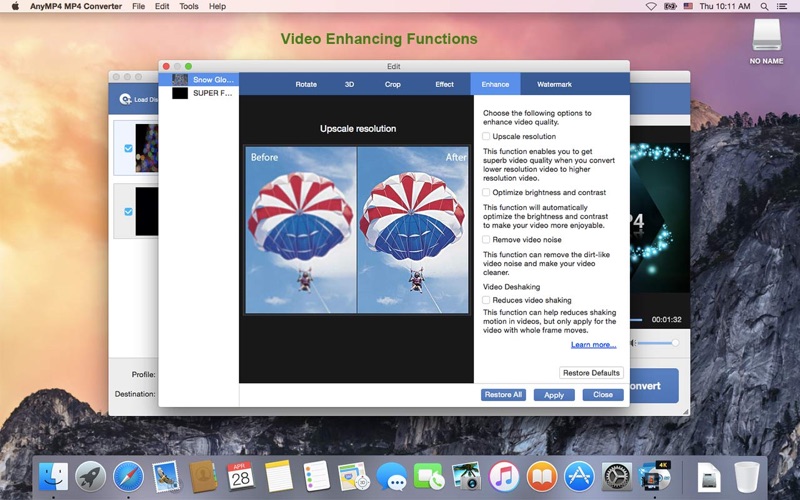
Task: Click the Apply button
Action: (554, 395)
